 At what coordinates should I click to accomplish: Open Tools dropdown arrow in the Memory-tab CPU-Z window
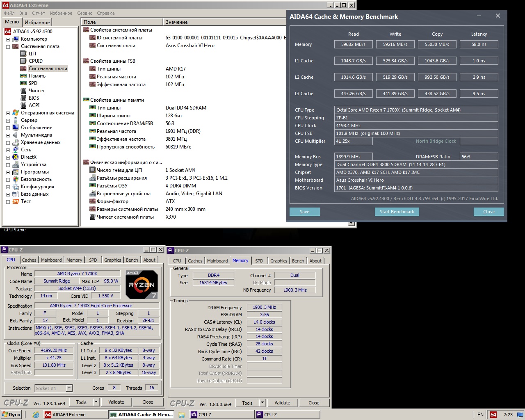(262, 403)
